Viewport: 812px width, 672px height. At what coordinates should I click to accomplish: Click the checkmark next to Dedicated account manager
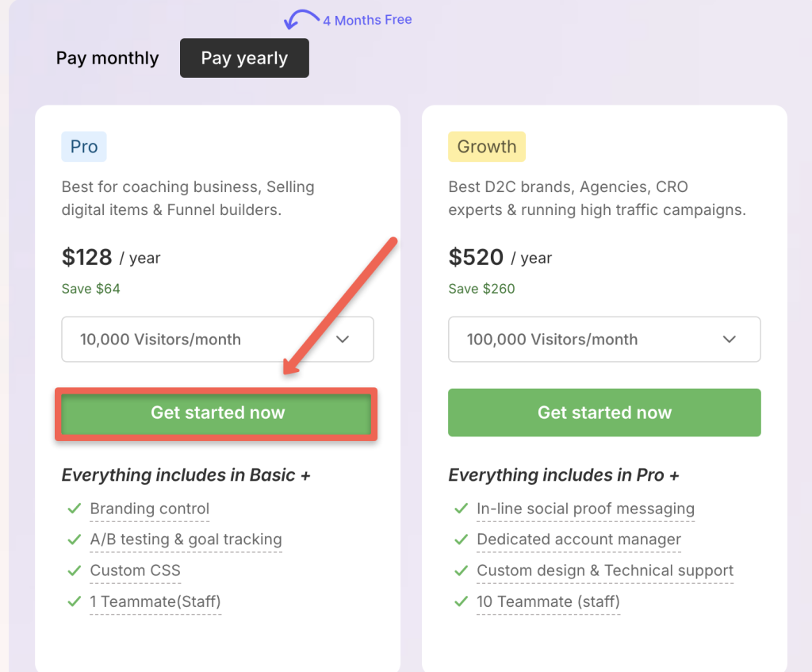(x=461, y=540)
